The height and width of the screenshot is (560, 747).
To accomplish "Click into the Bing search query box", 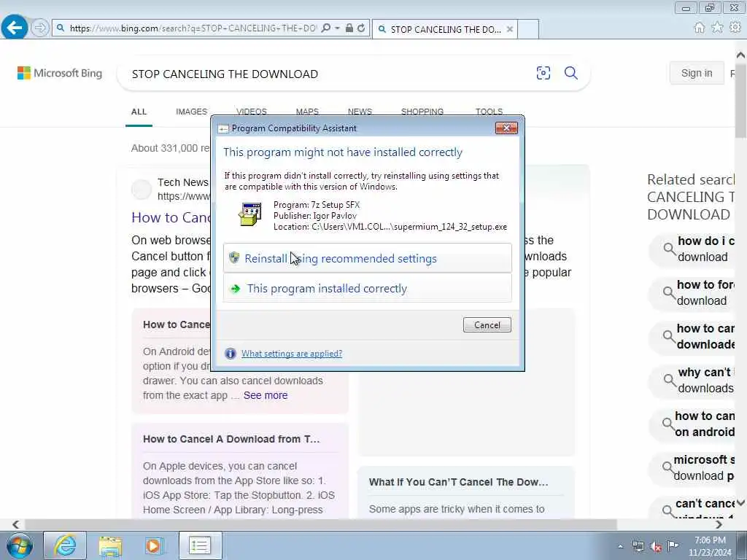I will point(329,74).
